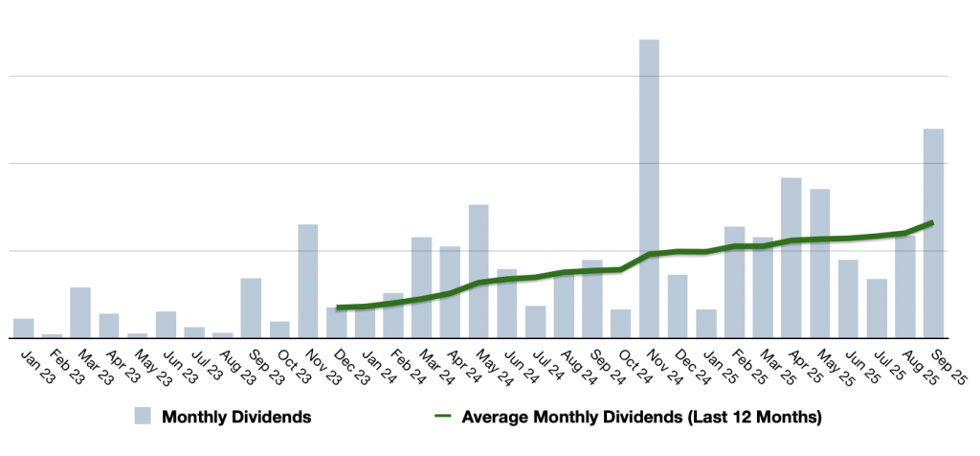Screen dimensions: 980x456
Task: Select the Nov 23 dividend bar
Action: (x=308, y=281)
